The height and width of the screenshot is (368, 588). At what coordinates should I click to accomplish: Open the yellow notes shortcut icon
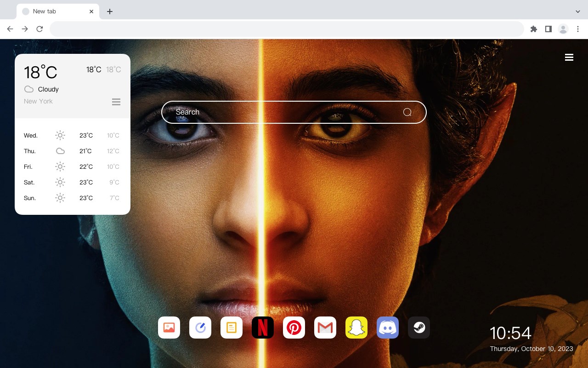pos(232,328)
